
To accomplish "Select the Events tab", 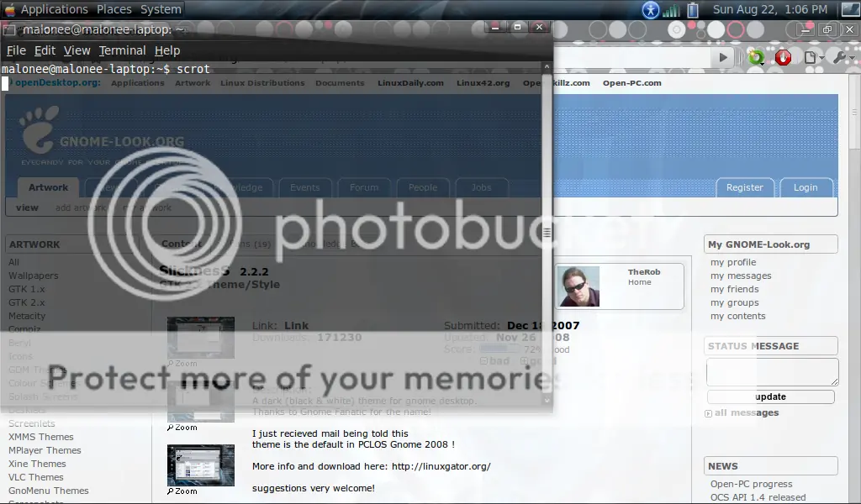I will pos(304,187).
